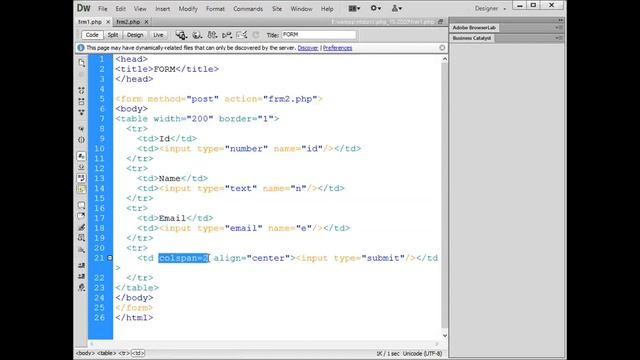Select the <body> tag in tag selector

tap(85, 353)
